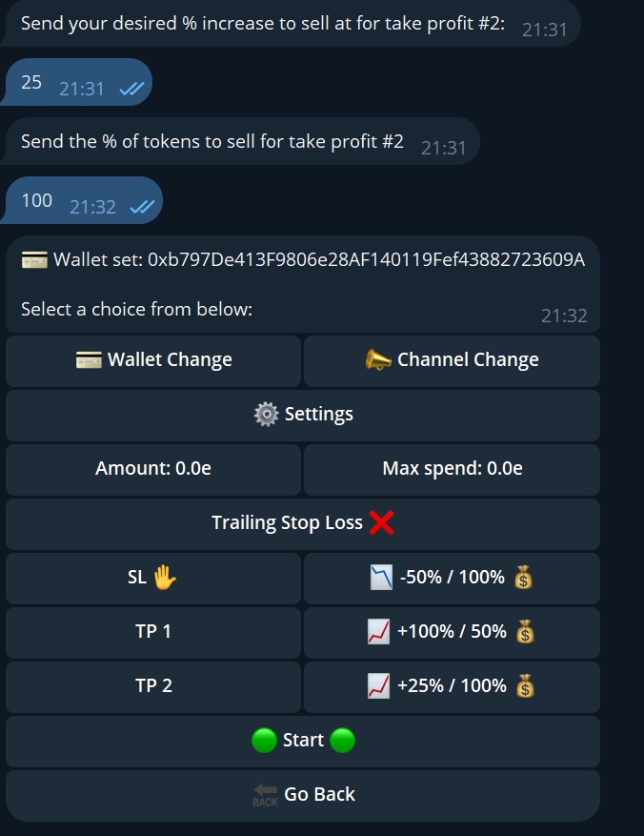644x836 pixels.
Task: Toggle the SL stop-hand button
Action: 153,578
